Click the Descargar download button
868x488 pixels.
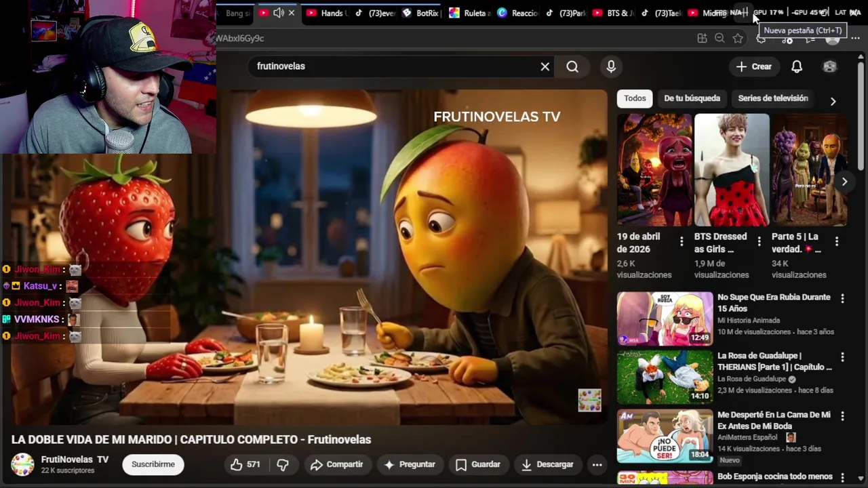pyautogui.click(x=547, y=464)
